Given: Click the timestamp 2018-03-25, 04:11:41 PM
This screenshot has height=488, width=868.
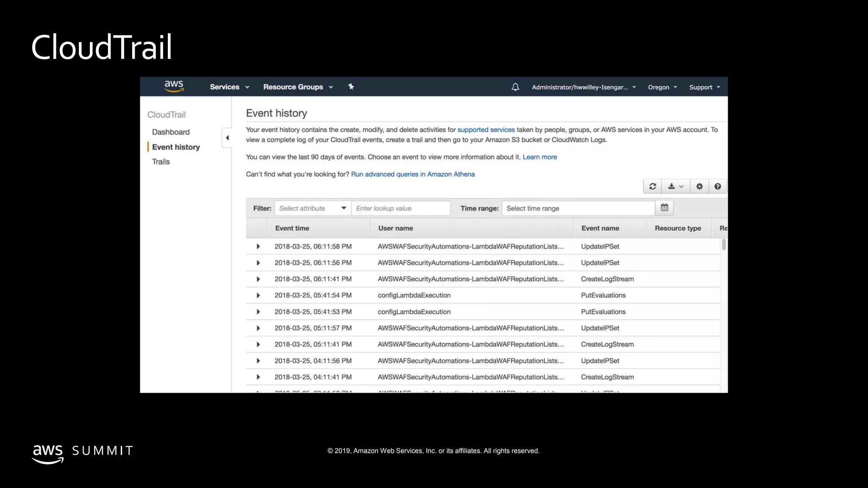Looking at the screenshot, I should (313, 377).
